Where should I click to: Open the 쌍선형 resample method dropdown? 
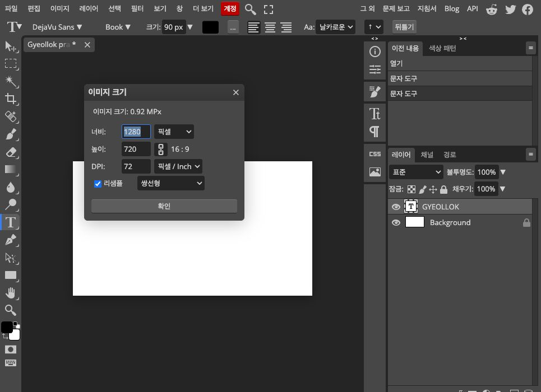coord(171,184)
